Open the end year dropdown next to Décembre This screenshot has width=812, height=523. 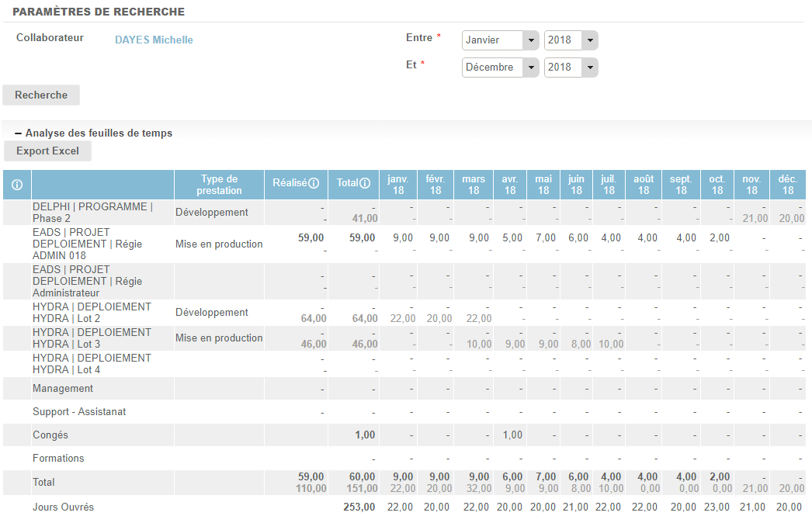click(571, 68)
